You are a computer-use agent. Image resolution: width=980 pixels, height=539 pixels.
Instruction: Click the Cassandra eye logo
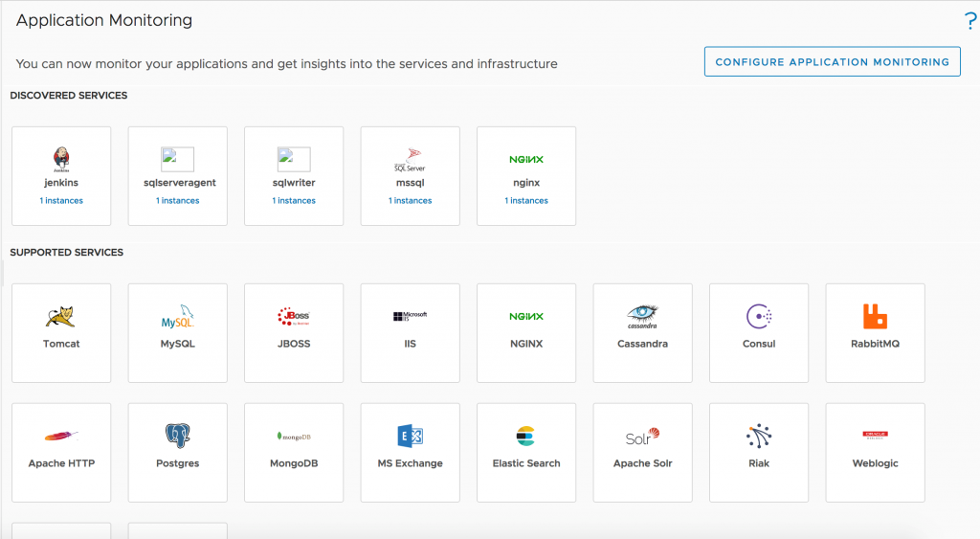pos(642,315)
